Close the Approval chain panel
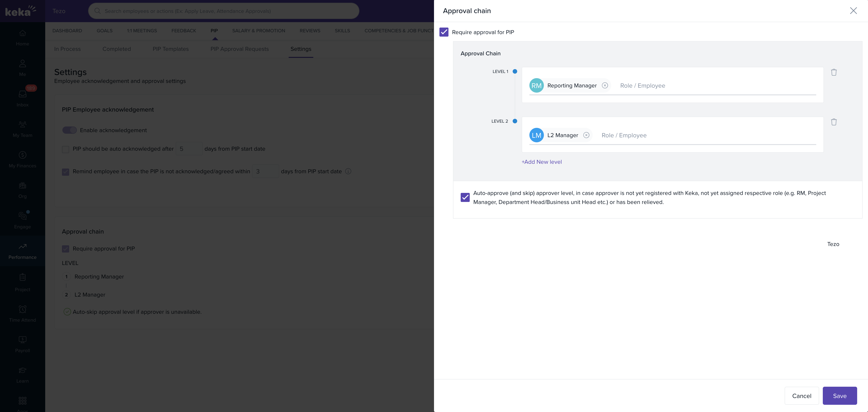Image resolution: width=868 pixels, height=412 pixels. tap(853, 11)
